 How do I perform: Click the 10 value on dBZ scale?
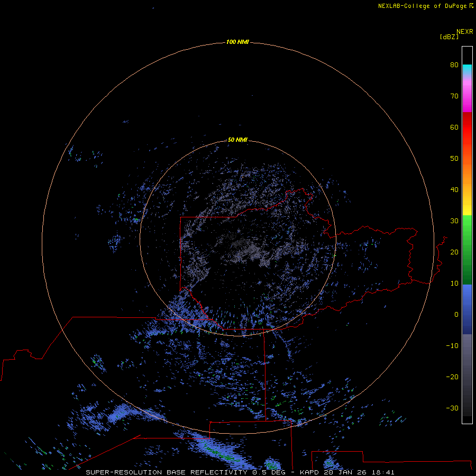454,283
